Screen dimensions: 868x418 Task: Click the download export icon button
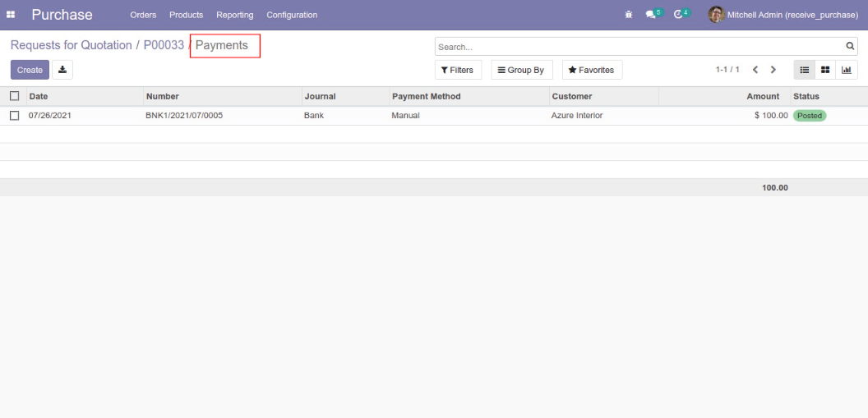click(x=62, y=70)
